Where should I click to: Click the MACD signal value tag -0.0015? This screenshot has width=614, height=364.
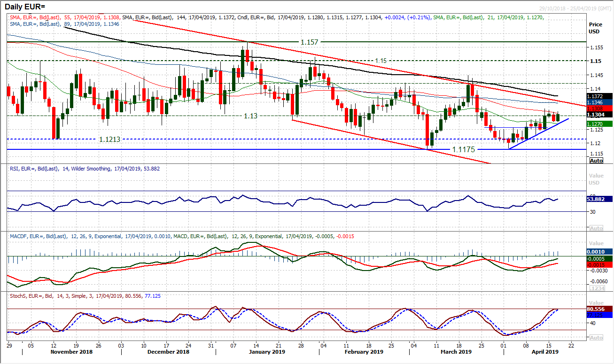(599, 264)
